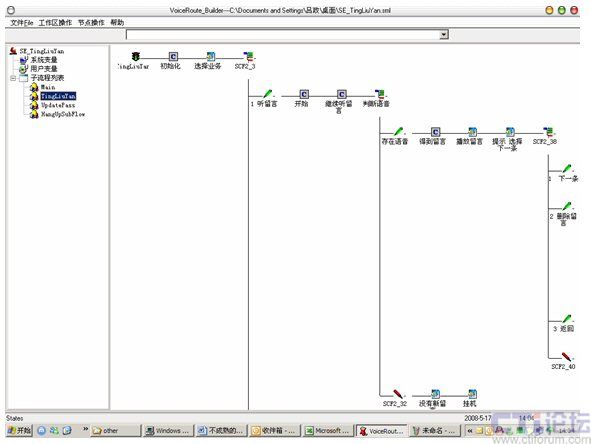Click the 播放留言 node icon
The height and width of the screenshot is (444, 591).
click(472, 132)
